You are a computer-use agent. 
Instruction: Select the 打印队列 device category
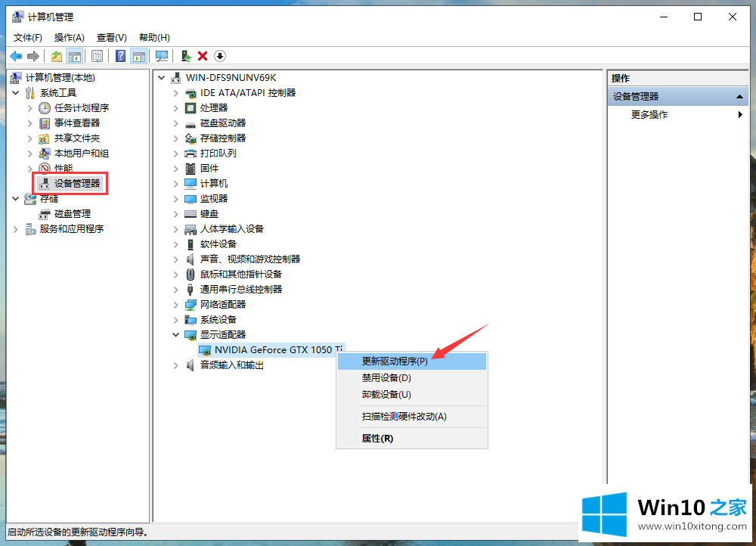[x=218, y=154]
